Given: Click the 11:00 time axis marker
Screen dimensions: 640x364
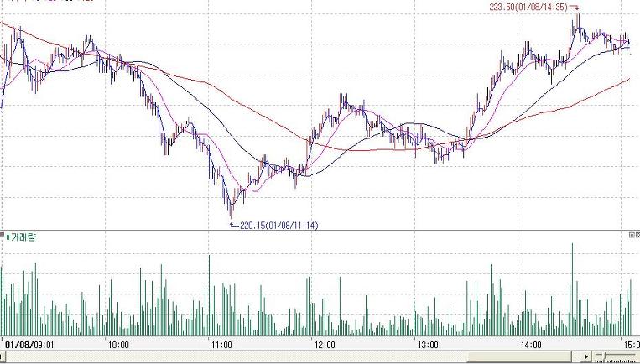Looking at the screenshot, I should click(221, 344).
